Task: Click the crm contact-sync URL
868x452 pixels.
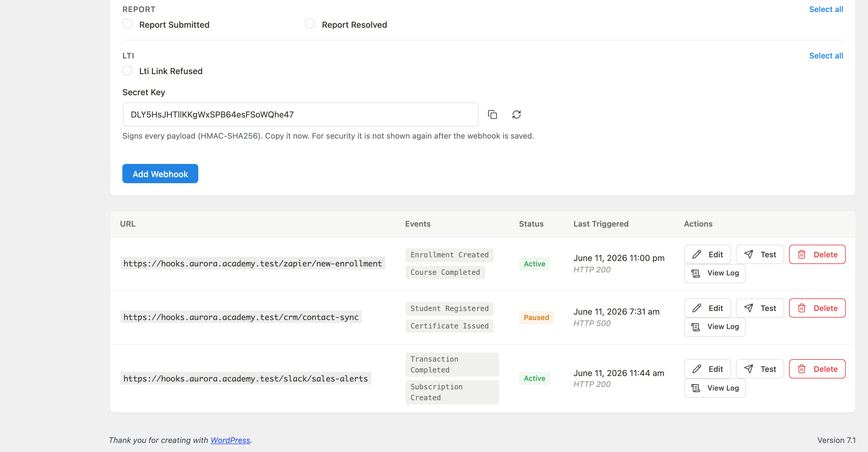Action: click(241, 317)
